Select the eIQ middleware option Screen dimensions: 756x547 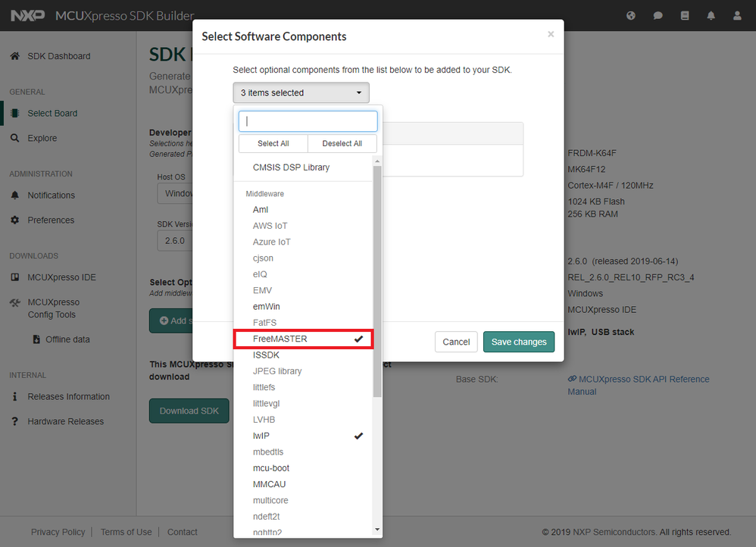[303, 274]
